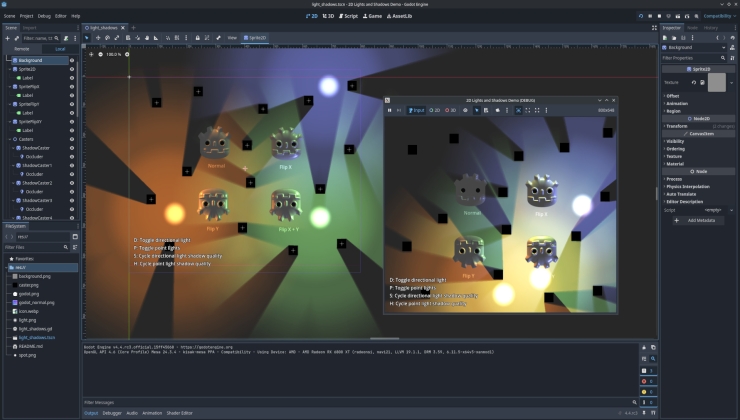Click the Input button in the game window
This screenshot has height=420, width=740.
[416, 110]
